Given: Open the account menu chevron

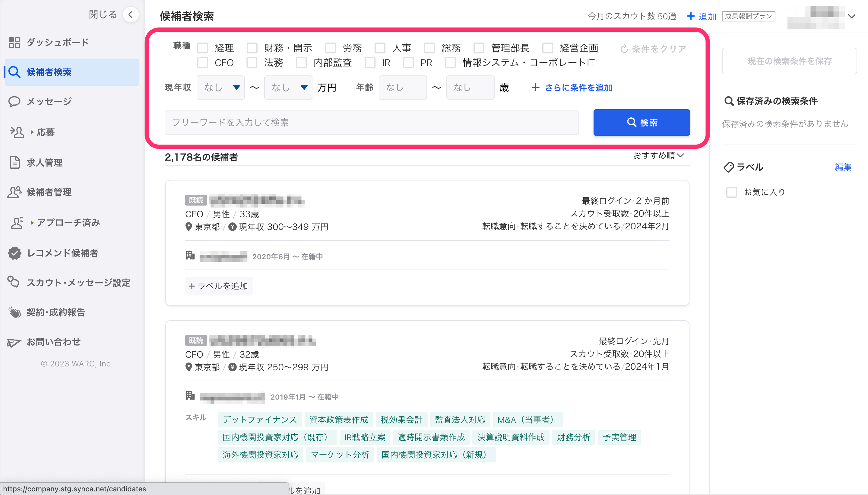Looking at the screenshot, I should tap(851, 16).
